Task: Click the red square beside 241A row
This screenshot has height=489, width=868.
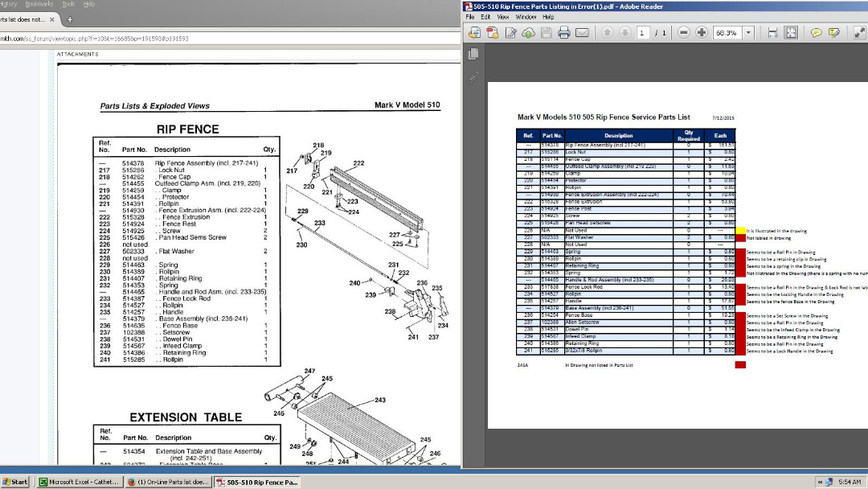Action: (740, 365)
